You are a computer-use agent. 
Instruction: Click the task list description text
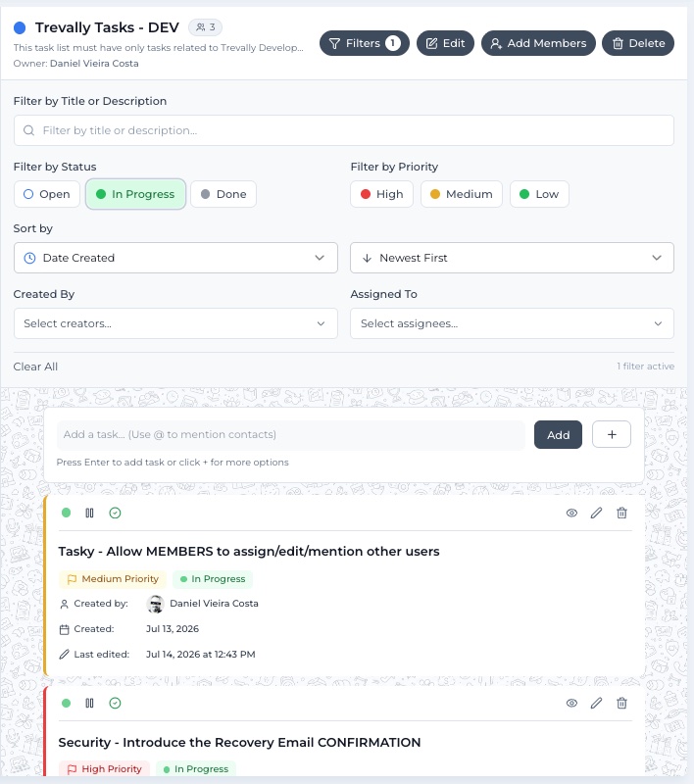coord(159,47)
